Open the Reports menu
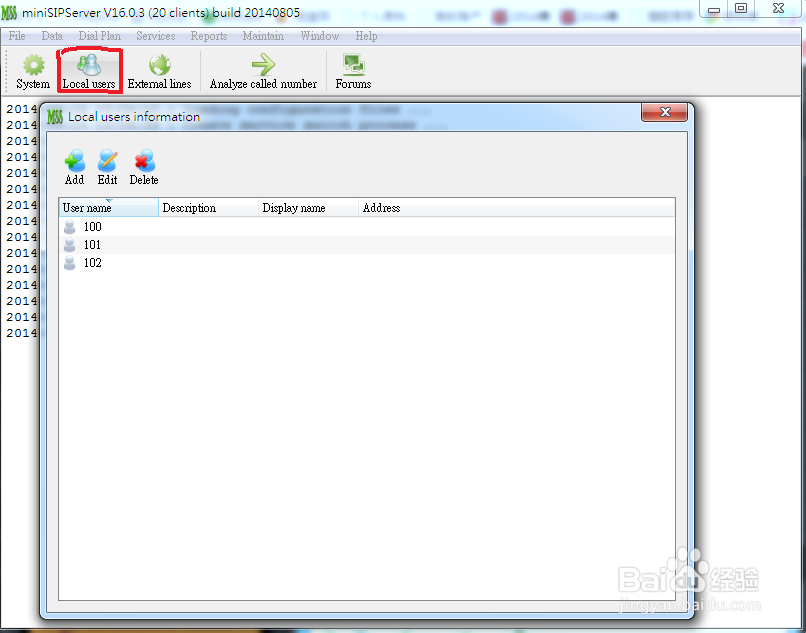The height and width of the screenshot is (633, 806). [x=209, y=36]
